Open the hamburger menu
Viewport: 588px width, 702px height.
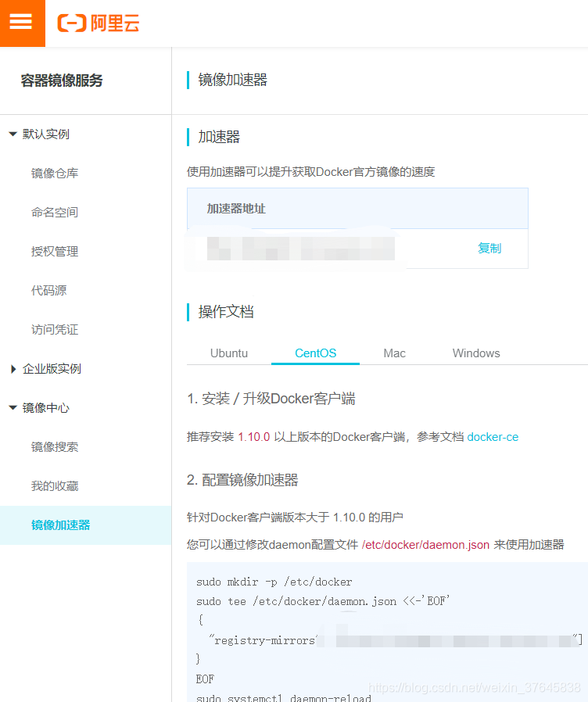(x=21, y=23)
